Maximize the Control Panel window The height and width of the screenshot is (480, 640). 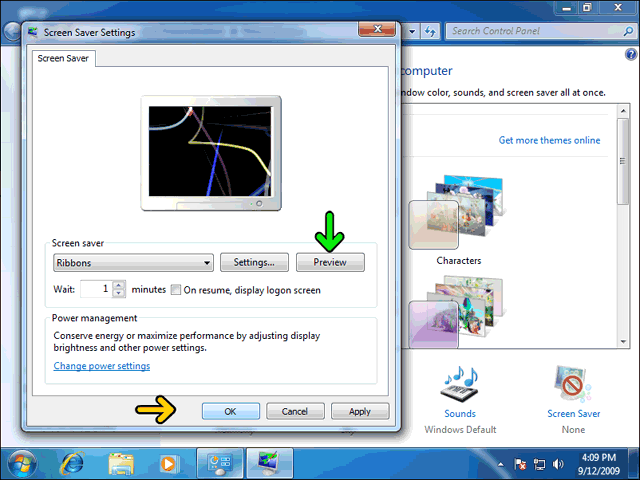587,7
